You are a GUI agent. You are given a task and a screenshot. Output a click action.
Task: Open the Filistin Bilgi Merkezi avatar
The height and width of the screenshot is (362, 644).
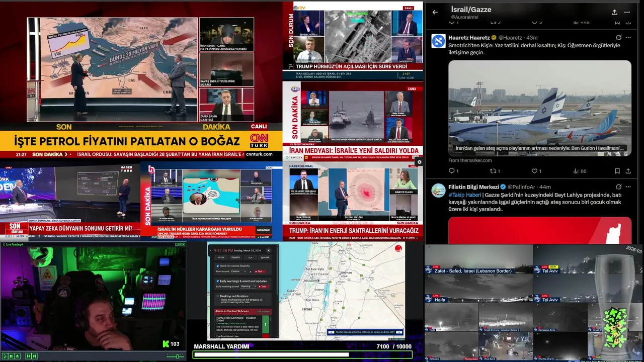[x=438, y=190]
